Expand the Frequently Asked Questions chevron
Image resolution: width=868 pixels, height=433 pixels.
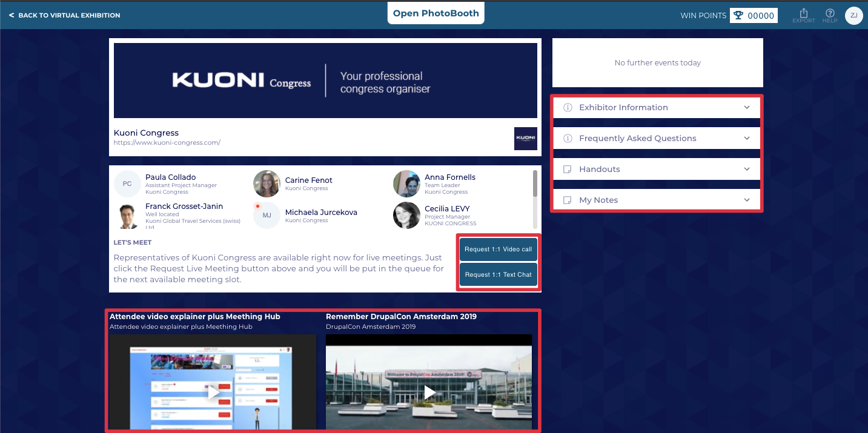tap(747, 139)
